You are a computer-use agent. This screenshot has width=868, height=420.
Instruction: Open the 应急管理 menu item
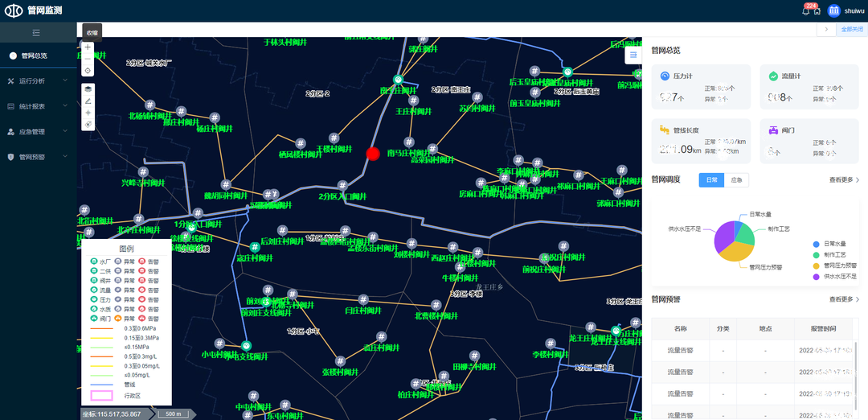pos(38,131)
